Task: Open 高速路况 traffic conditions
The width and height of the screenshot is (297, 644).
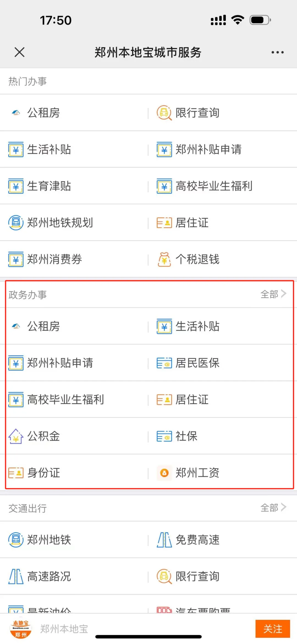Action: coord(49,576)
